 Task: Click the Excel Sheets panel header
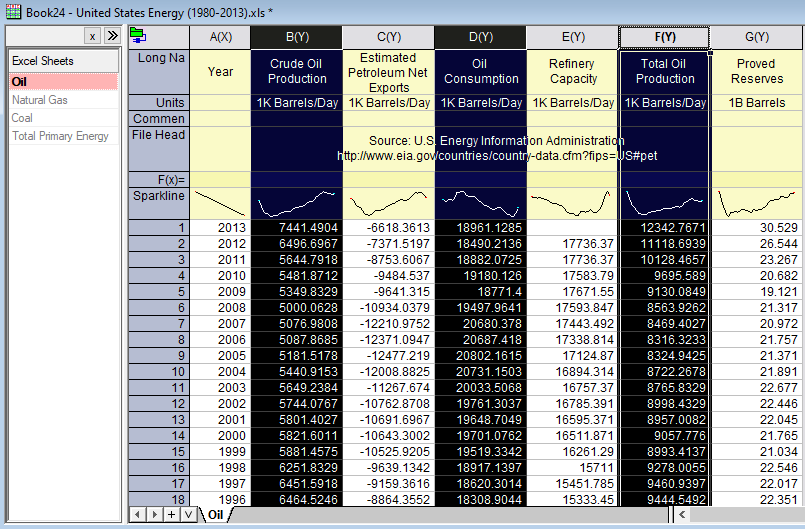point(64,61)
